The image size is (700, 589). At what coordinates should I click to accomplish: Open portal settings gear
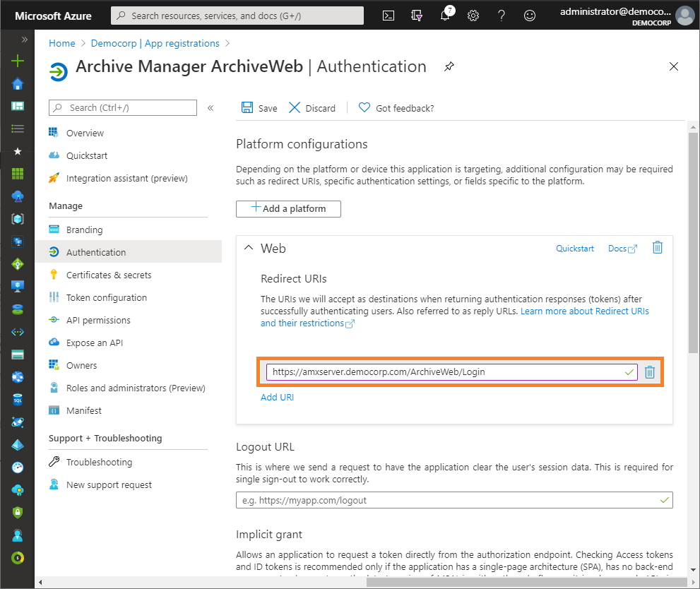[x=473, y=16]
